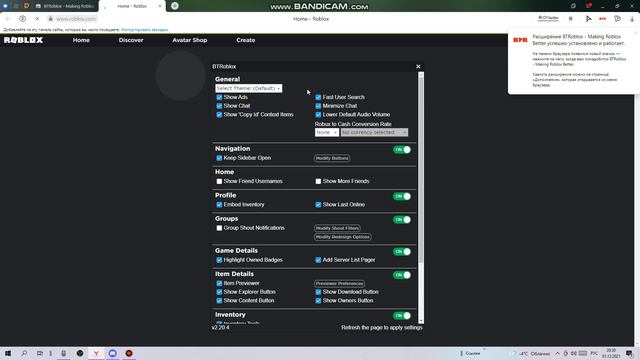Click the Modify Redesign Options button
The image size is (640, 360).
342,237
